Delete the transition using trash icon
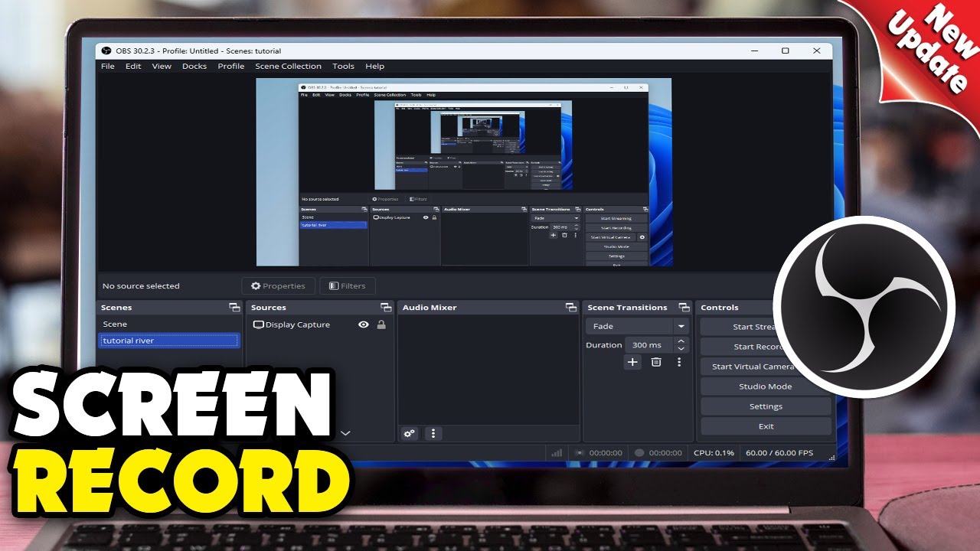 [x=656, y=362]
